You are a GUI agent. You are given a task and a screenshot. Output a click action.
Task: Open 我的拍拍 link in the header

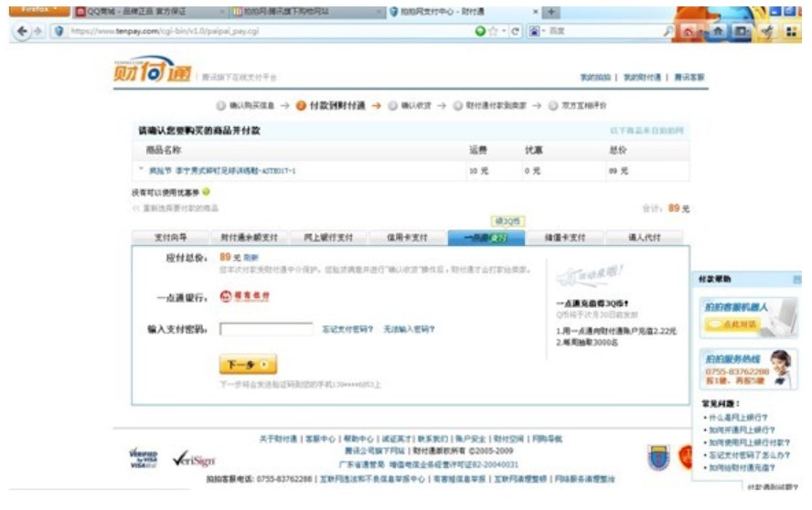tap(595, 77)
